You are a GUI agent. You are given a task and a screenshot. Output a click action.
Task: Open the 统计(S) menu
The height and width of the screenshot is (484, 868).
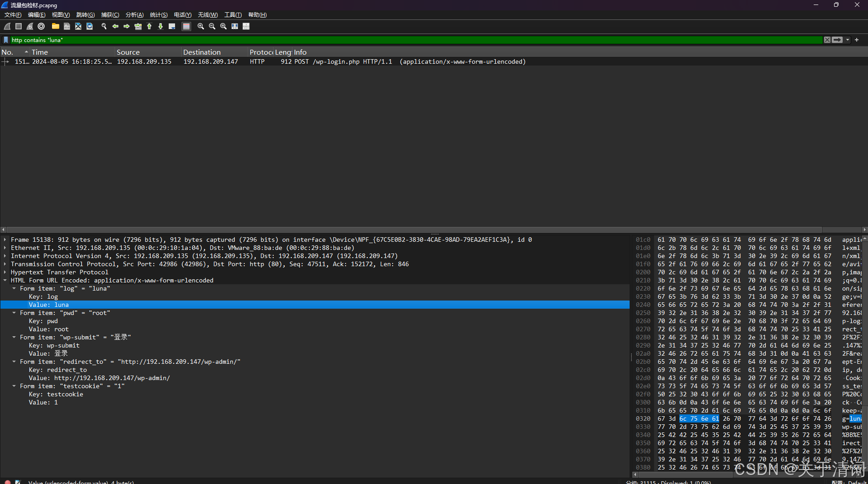click(x=159, y=15)
